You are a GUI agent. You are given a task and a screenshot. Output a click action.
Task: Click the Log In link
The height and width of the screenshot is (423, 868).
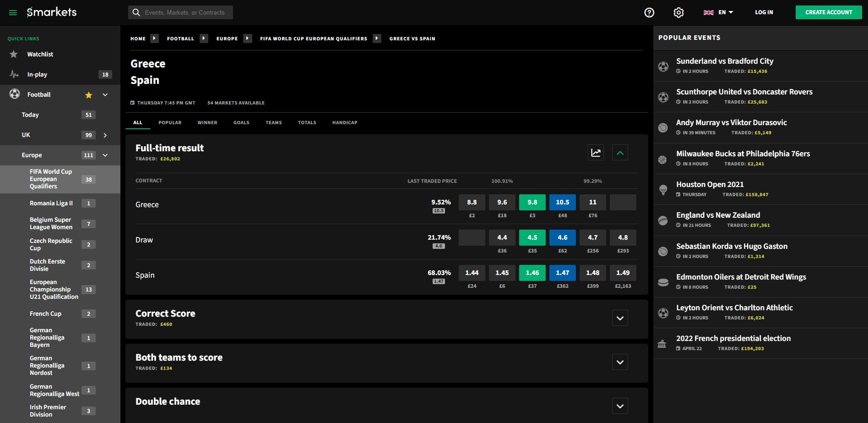764,12
